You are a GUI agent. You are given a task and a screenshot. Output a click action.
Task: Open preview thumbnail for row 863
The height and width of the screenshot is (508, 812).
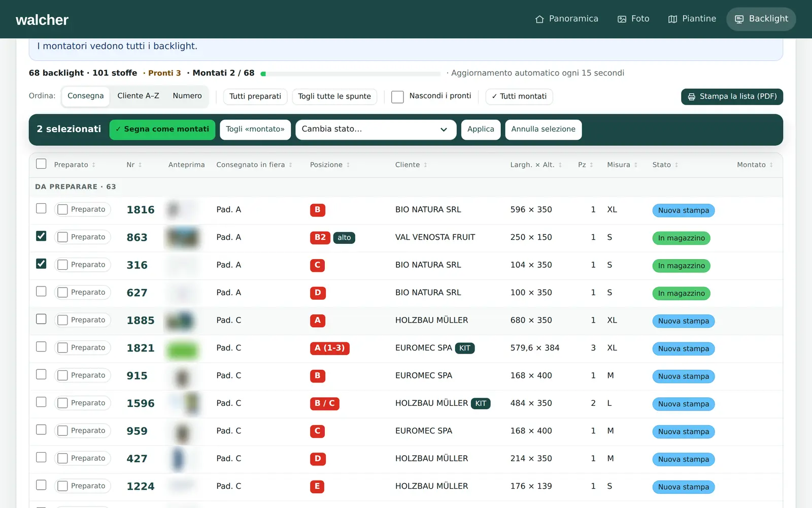pos(182,237)
